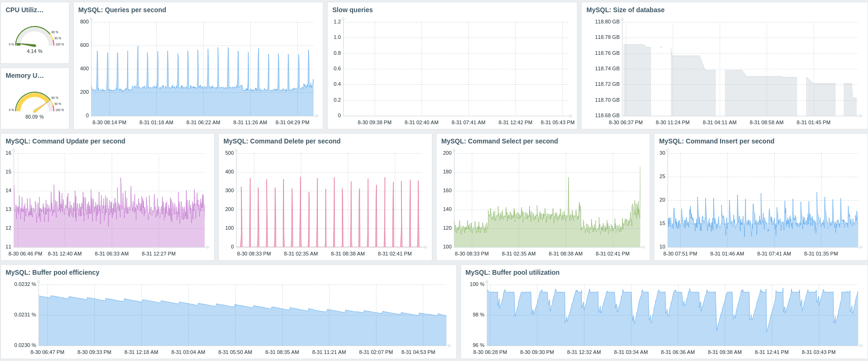Click the 80.09 % memory gauge value
The height and width of the screenshot is (361, 868).
(x=34, y=117)
